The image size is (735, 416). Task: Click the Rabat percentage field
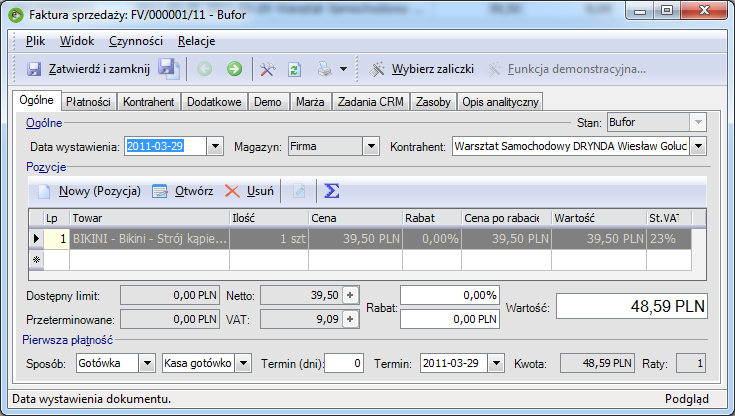click(x=450, y=295)
